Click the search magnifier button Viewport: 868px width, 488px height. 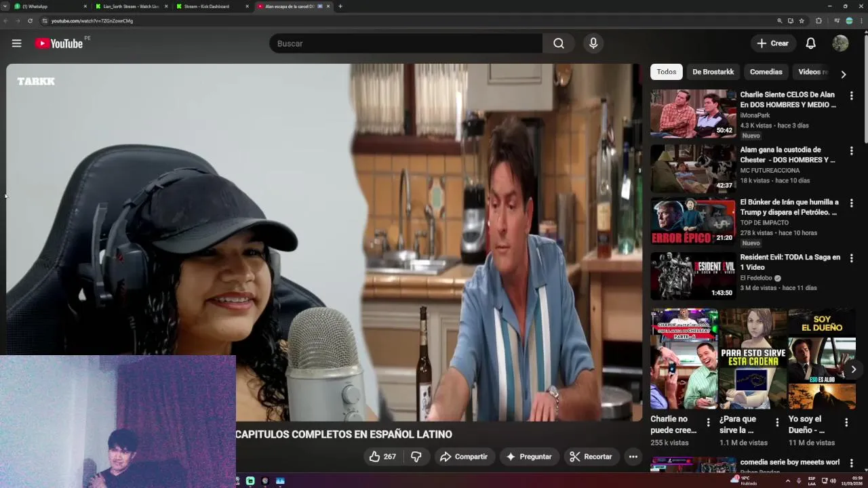(x=558, y=43)
